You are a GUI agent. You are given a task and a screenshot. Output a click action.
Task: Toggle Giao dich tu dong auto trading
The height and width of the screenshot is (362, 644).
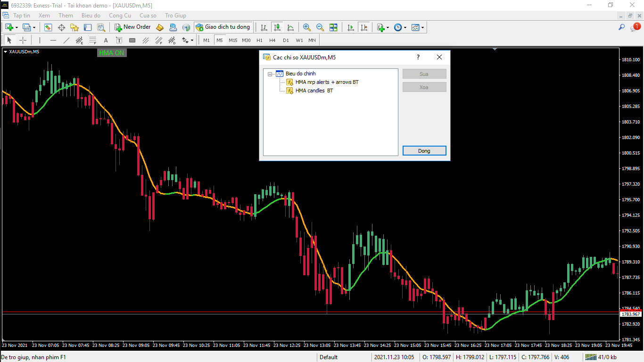(223, 27)
